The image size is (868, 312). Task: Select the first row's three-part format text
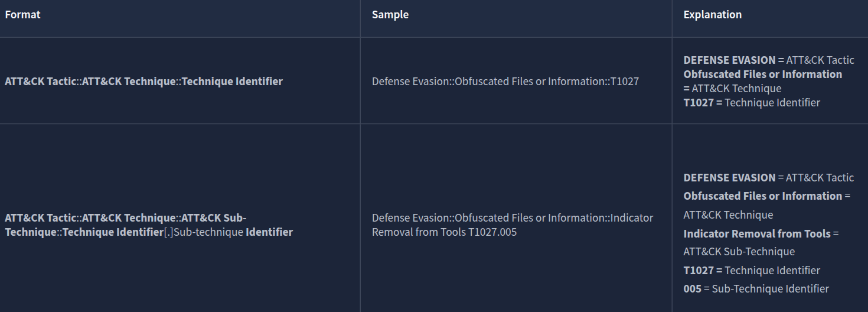(x=143, y=82)
